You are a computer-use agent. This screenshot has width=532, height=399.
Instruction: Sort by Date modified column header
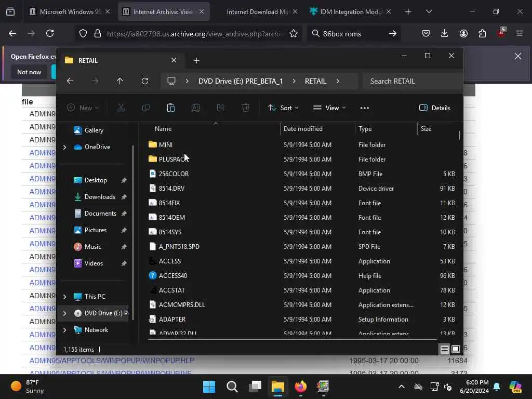coord(303,129)
